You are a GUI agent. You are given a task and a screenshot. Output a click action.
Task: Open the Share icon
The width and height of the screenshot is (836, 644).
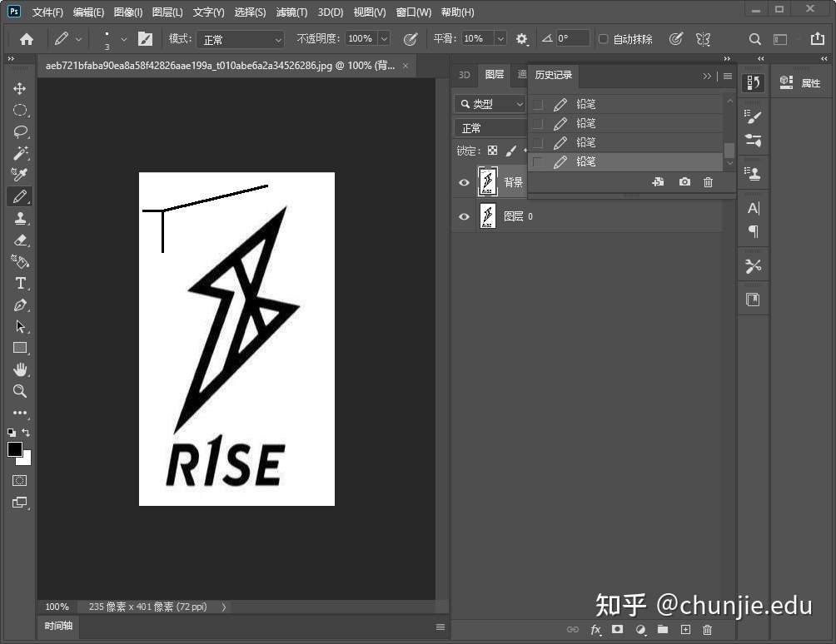817,38
